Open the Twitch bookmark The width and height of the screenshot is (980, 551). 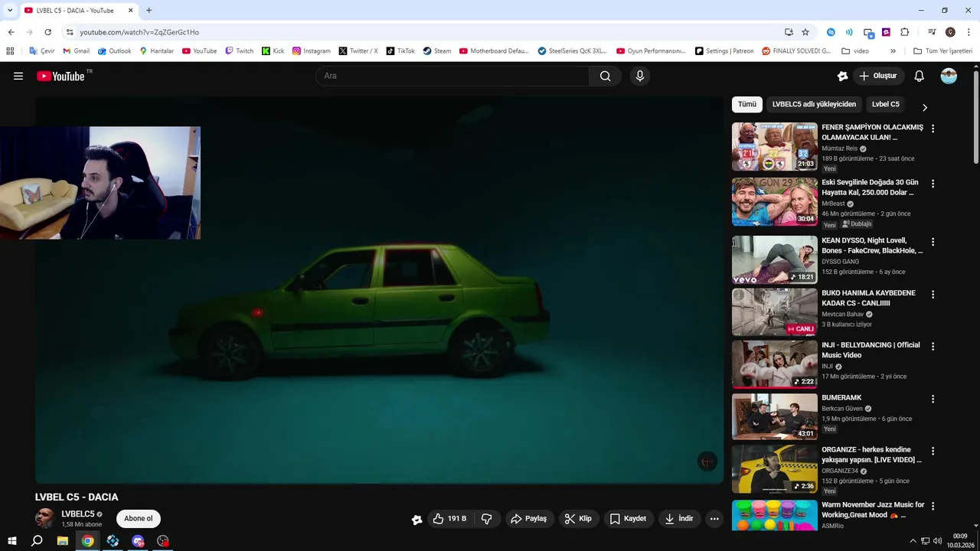click(239, 51)
